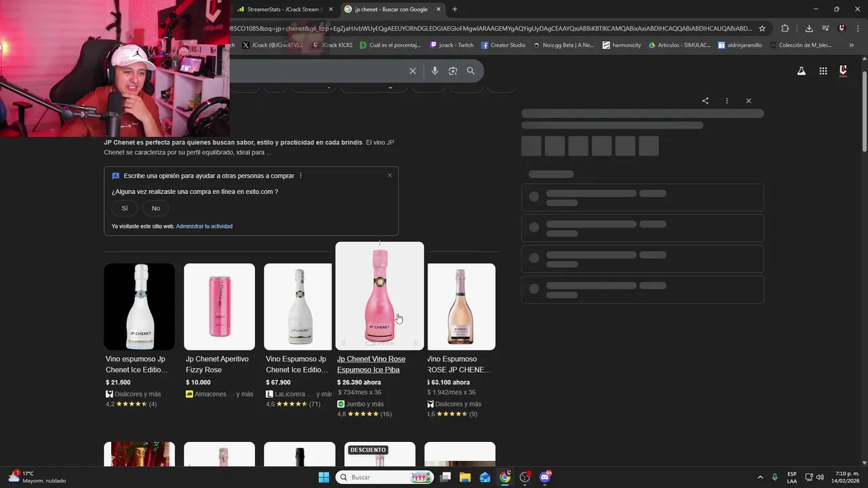
Task: Open the Google apps grid
Action: tap(823, 71)
